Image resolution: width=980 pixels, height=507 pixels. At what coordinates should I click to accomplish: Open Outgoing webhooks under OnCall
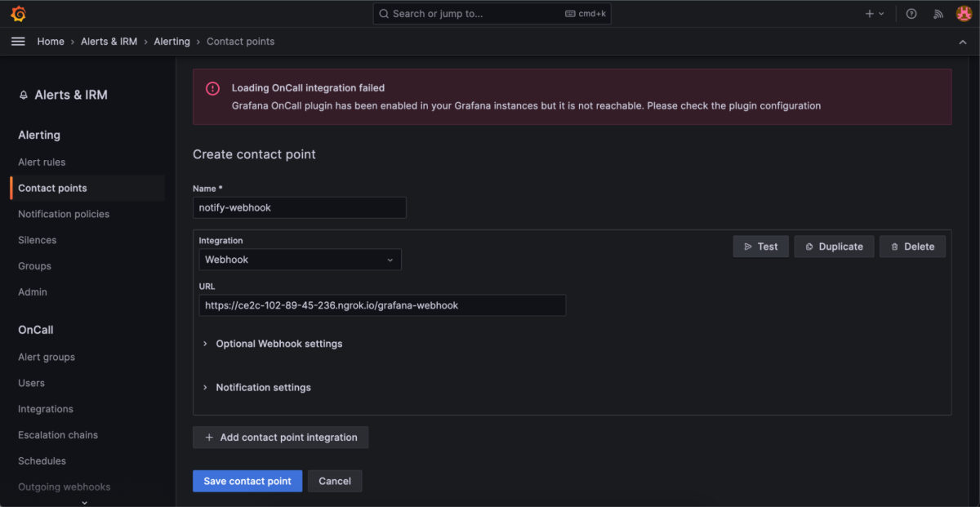click(65, 487)
